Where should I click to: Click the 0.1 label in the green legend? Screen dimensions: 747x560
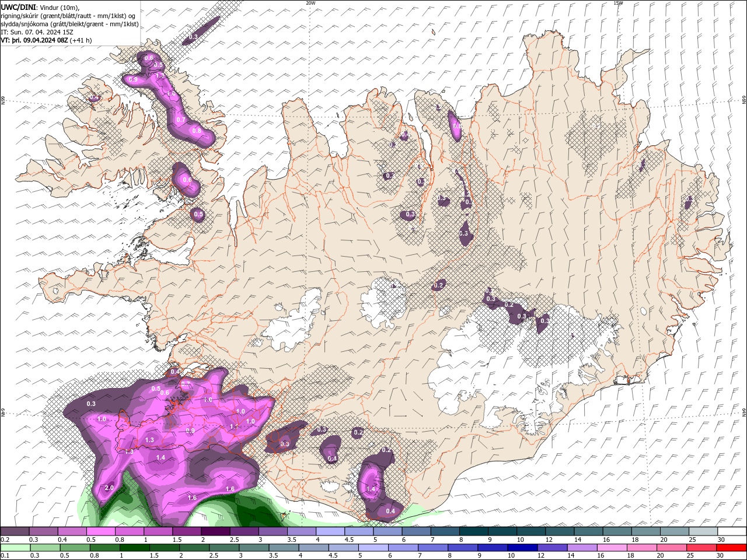coord(5,555)
